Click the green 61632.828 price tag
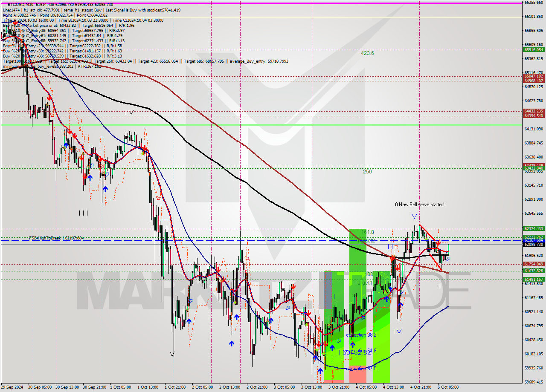This screenshot has height=392, width=546. tap(534, 271)
